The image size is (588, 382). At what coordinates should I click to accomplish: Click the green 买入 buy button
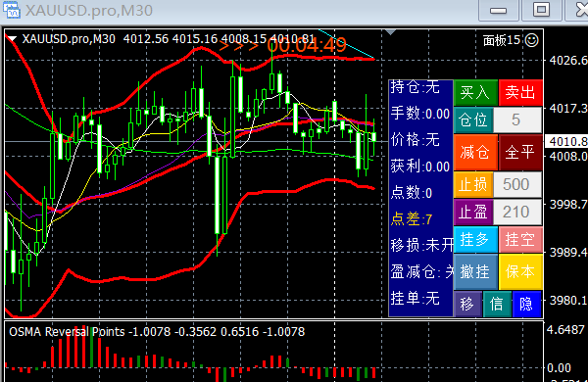pyautogui.click(x=475, y=92)
